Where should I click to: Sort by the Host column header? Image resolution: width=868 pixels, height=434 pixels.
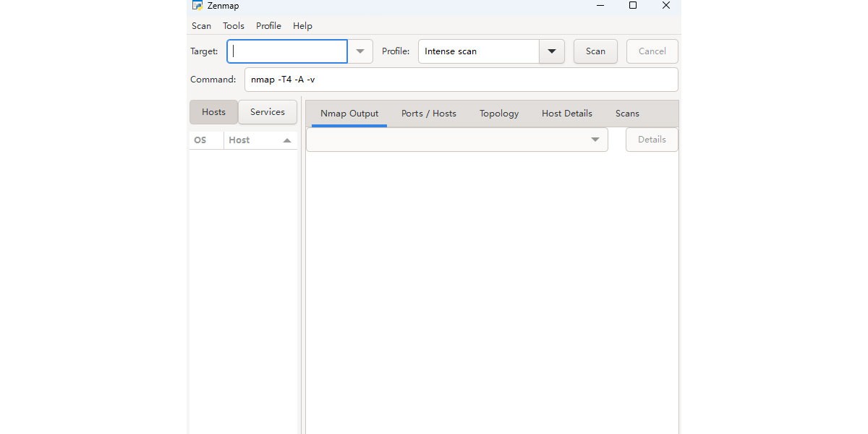tap(260, 140)
